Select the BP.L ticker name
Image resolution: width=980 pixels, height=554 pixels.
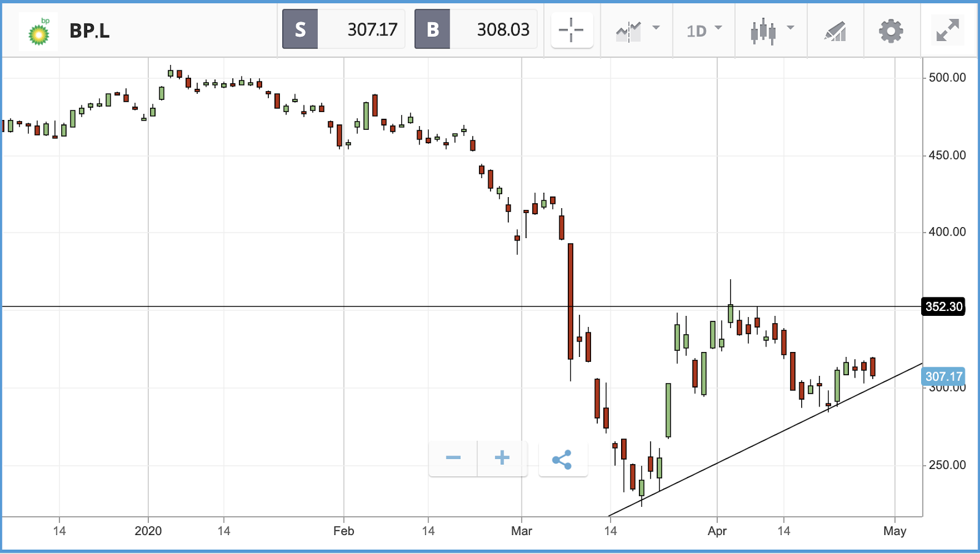(89, 31)
